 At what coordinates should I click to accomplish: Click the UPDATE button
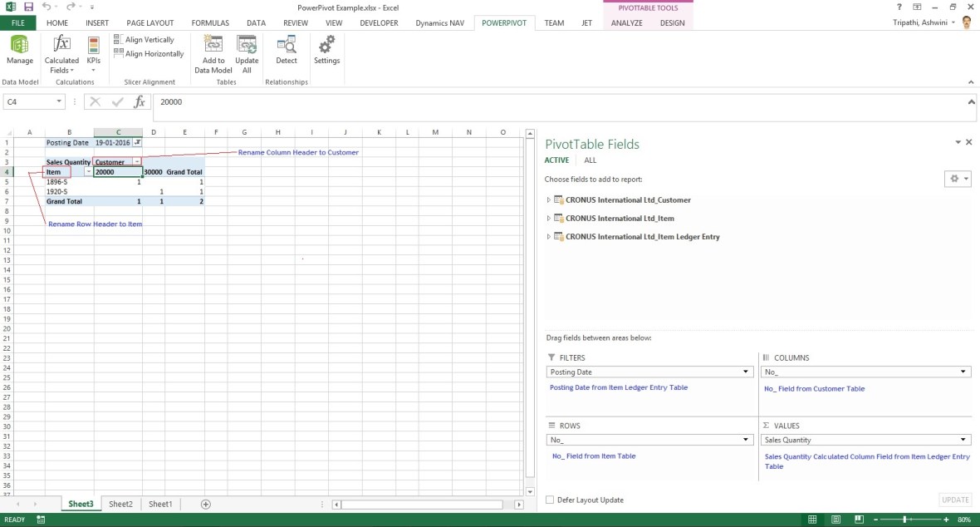point(953,500)
